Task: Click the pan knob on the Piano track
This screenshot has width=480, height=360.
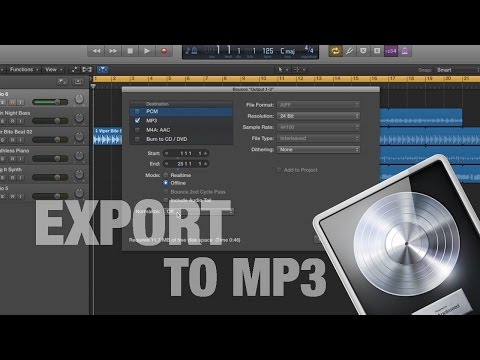Action: click(79, 155)
